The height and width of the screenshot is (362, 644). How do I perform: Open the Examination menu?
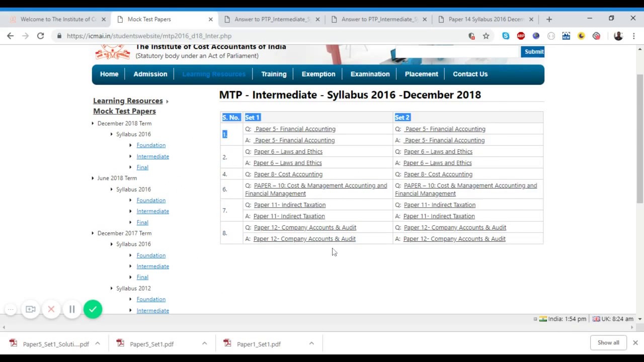point(370,74)
